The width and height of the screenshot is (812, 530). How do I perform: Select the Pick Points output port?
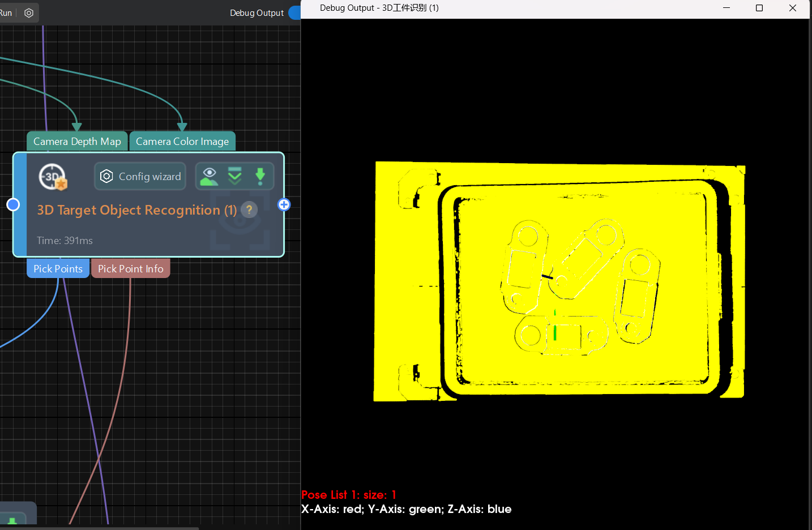click(57, 268)
